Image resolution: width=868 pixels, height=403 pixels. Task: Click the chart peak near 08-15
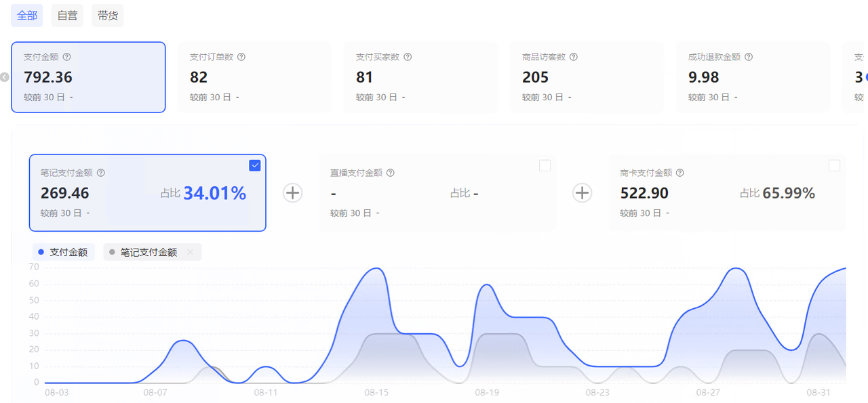pos(376,269)
